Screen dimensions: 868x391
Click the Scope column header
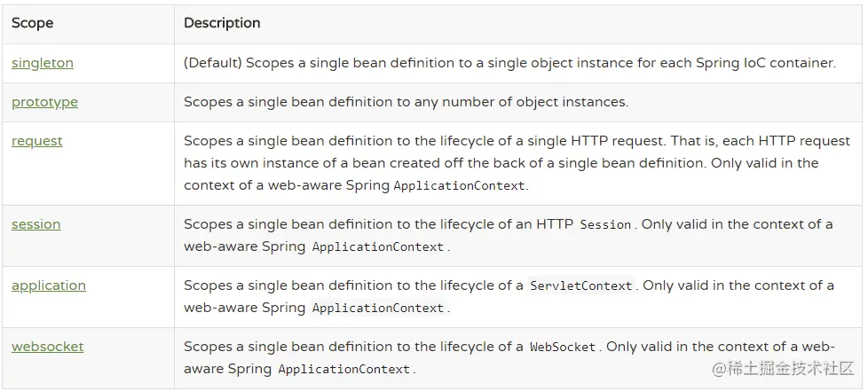(x=33, y=23)
